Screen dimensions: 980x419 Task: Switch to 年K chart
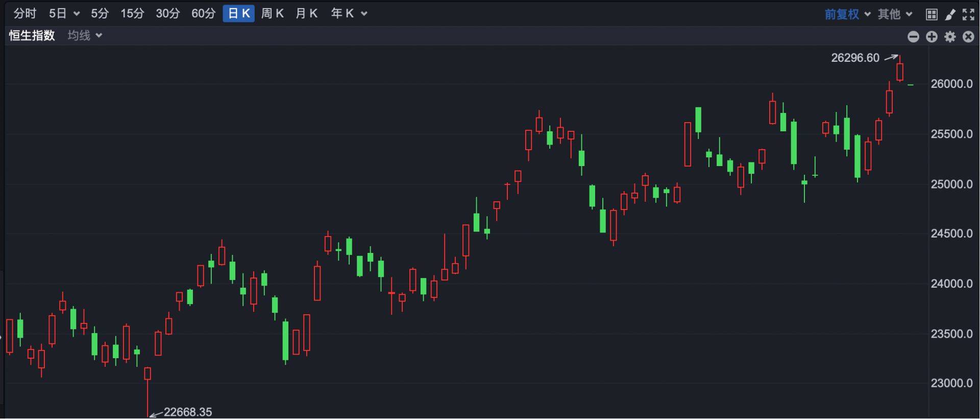(342, 14)
